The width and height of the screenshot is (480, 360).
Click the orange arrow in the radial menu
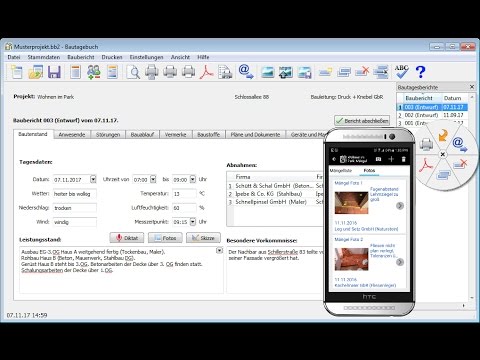tap(443, 135)
